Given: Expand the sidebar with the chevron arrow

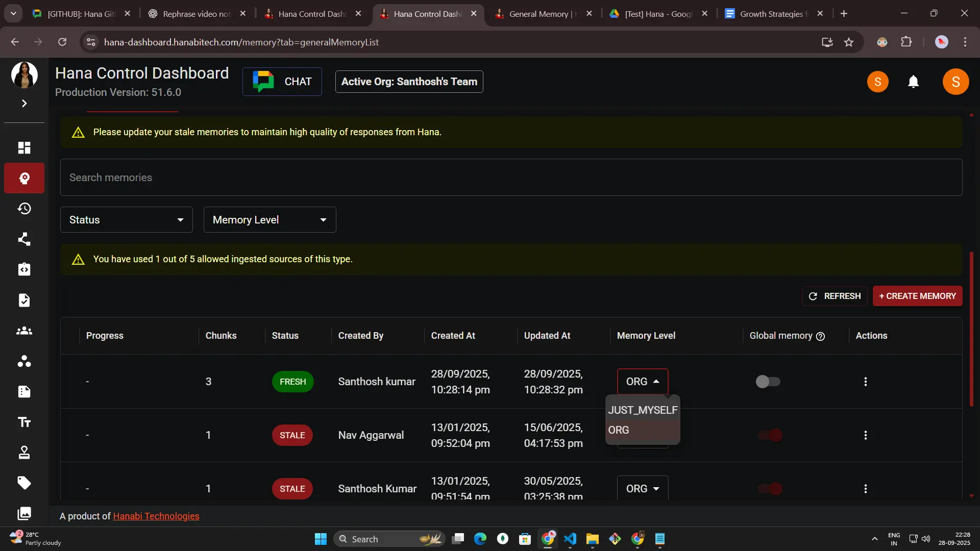Looking at the screenshot, I should 24,104.
